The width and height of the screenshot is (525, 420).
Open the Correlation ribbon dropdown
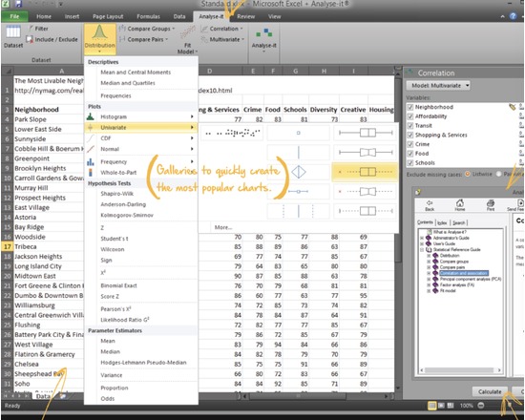click(x=221, y=29)
